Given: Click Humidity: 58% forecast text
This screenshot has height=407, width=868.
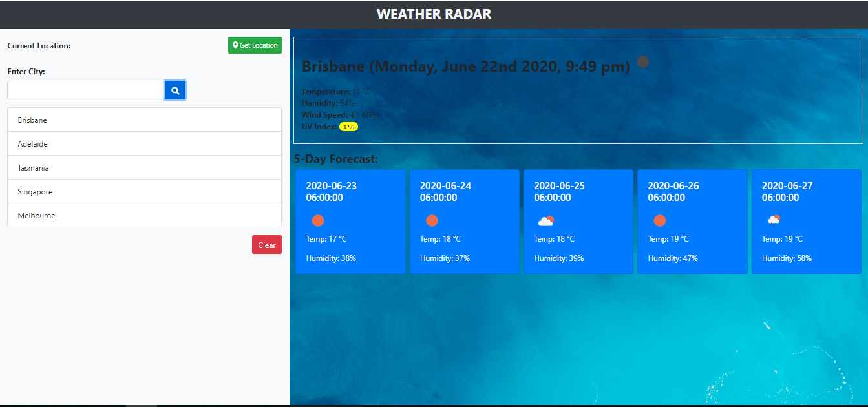Looking at the screenshot, I should point(787,258).
